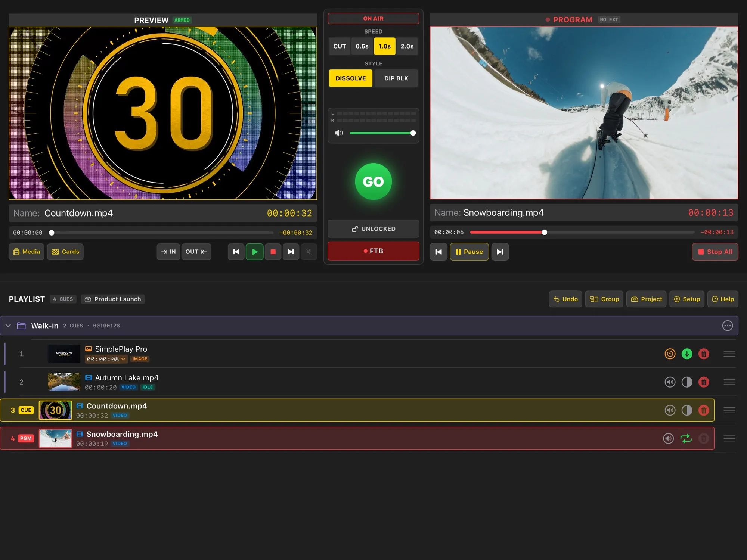The width and height of the screenshot is (747, 560).
Task: Click the program playback progress bar
Action: tap(582, 232)
